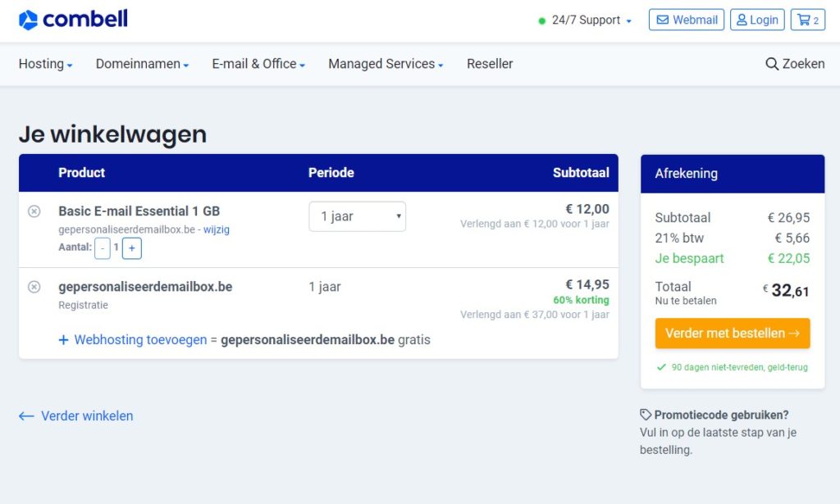Go back via Verder winkelen
The height and width of the screenshot is (504, 840).
[76, 415]
